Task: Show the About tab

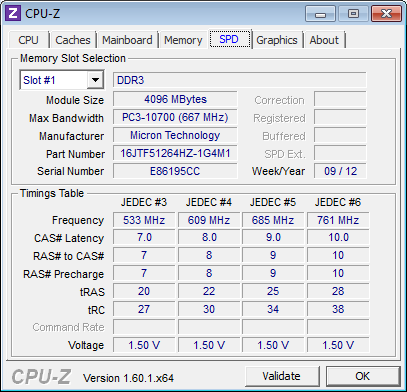Action: point(324,40)
